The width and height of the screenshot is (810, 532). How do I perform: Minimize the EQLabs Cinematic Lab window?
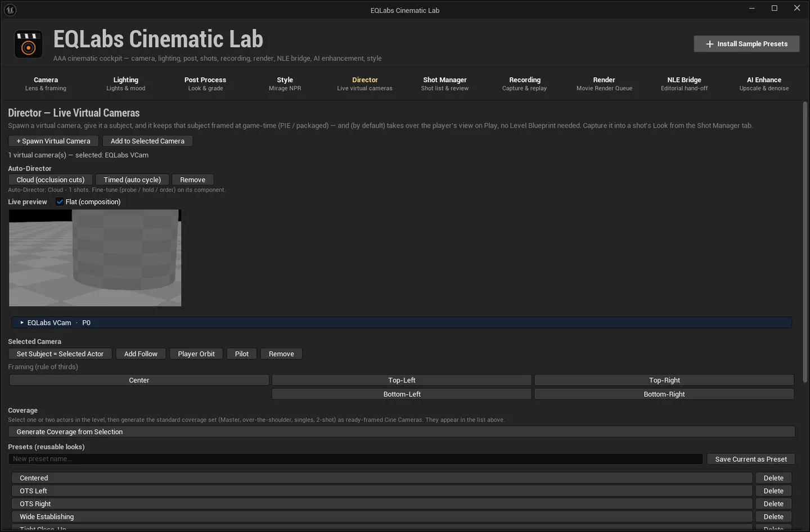click(x=751, y=8)
